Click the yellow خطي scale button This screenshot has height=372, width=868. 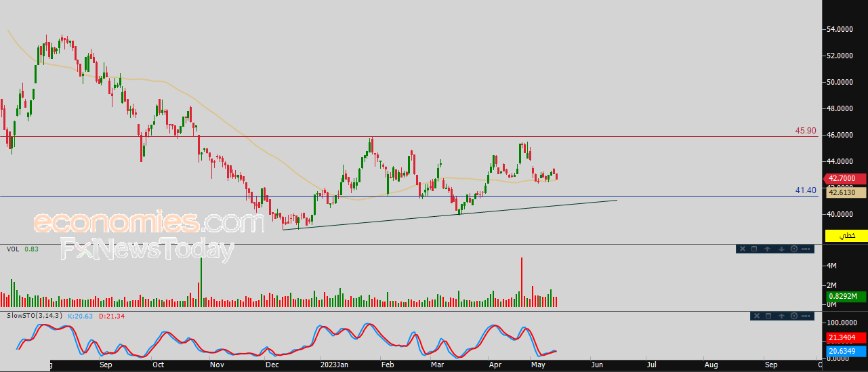point(846,235)
